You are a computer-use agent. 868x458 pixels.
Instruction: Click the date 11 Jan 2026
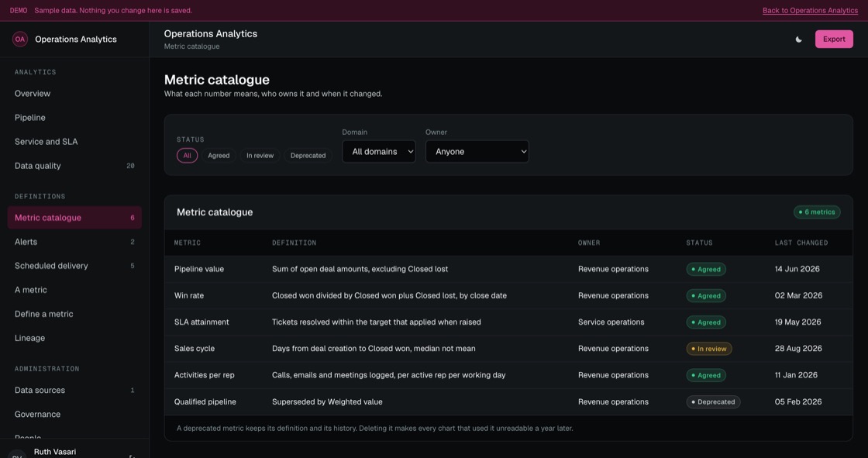[x=796, y=376]
